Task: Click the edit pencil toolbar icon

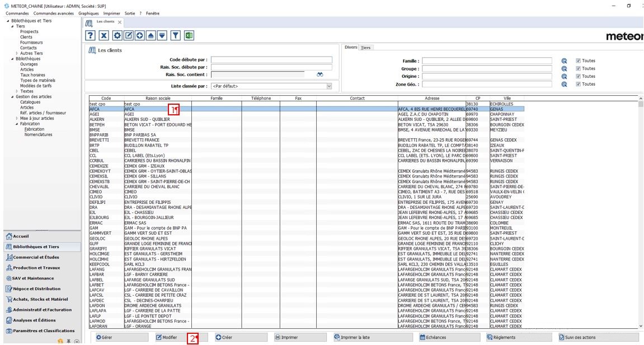Action: 129,35
